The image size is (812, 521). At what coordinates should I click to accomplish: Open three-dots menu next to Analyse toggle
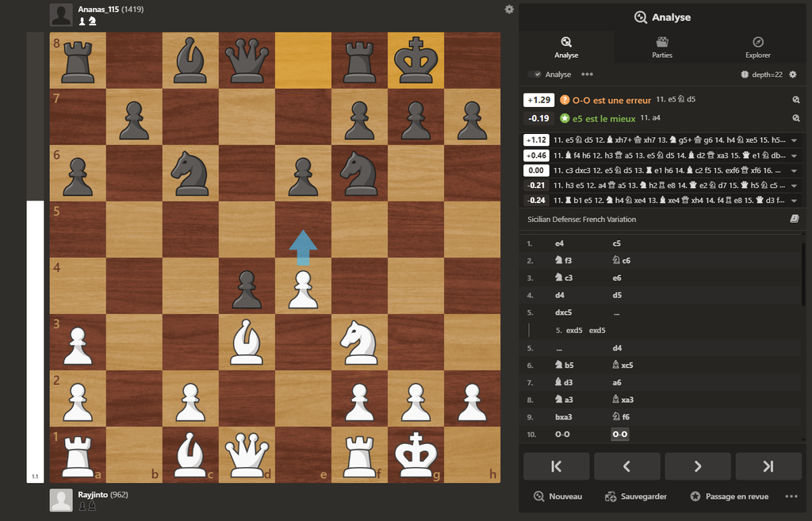pyautogui.click(x=587, y=74)
